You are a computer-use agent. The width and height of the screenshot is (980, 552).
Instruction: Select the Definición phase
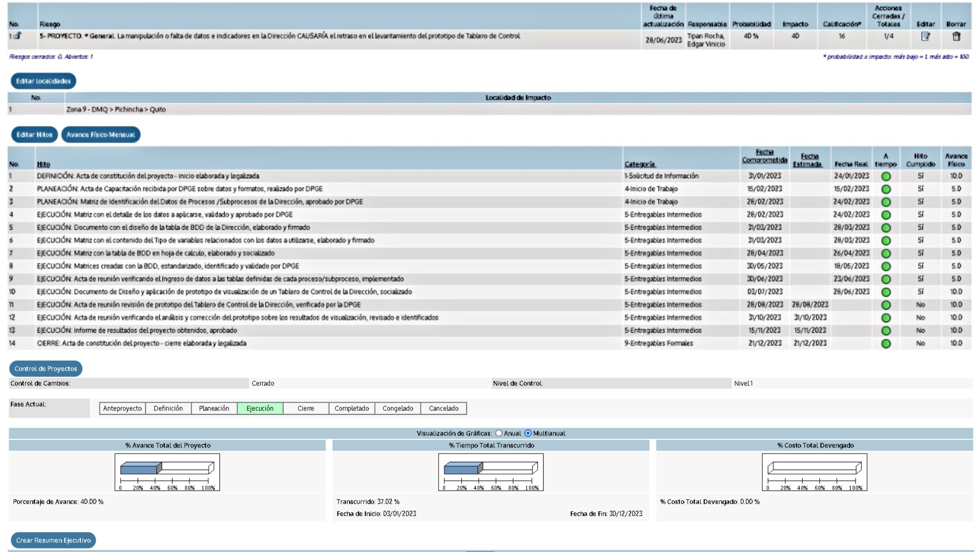[168, 408]
